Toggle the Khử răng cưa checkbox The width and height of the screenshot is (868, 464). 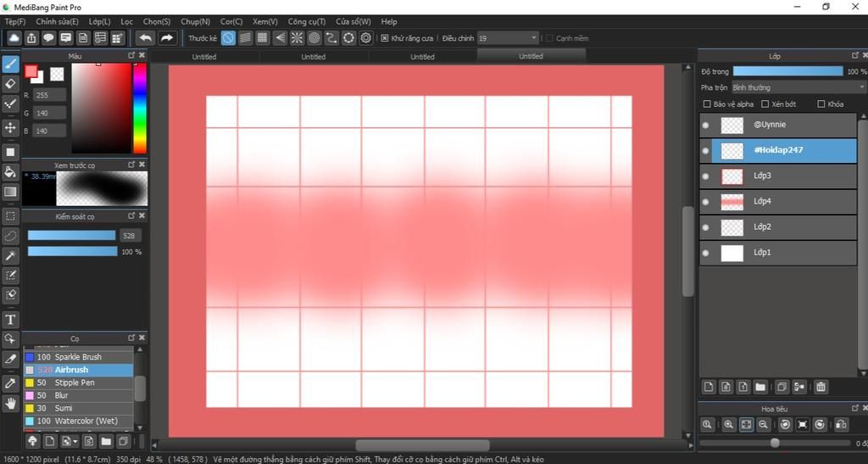(x=385, y=38)
